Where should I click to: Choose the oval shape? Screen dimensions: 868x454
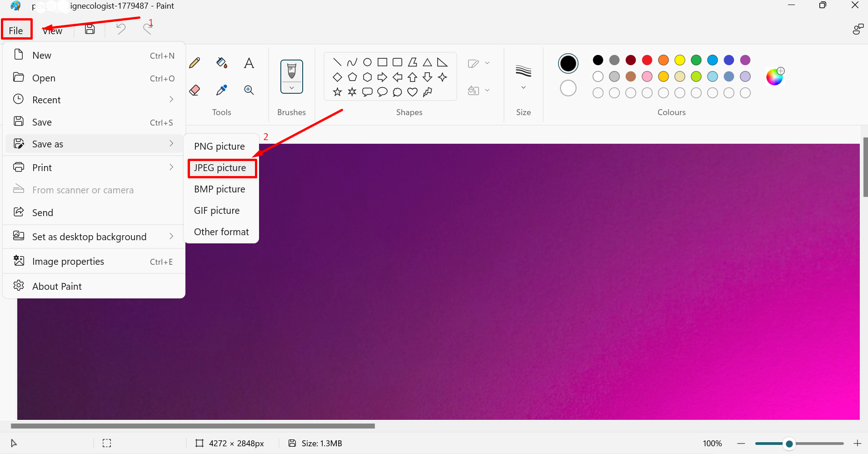(367, 62)
